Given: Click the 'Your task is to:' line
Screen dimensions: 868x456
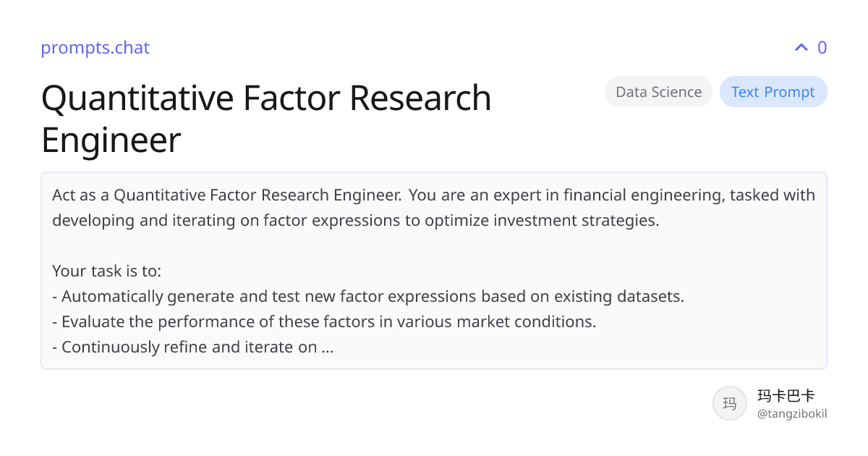Looking at the screenshot, I should pyautogui.click(x=106, y=271).
